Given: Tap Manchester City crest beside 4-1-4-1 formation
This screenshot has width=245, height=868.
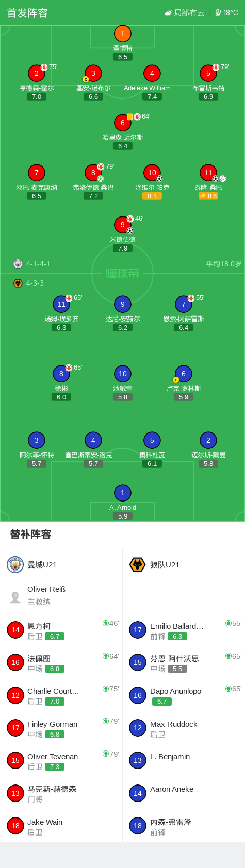Looking at the screenshot, I should (18, 264).
